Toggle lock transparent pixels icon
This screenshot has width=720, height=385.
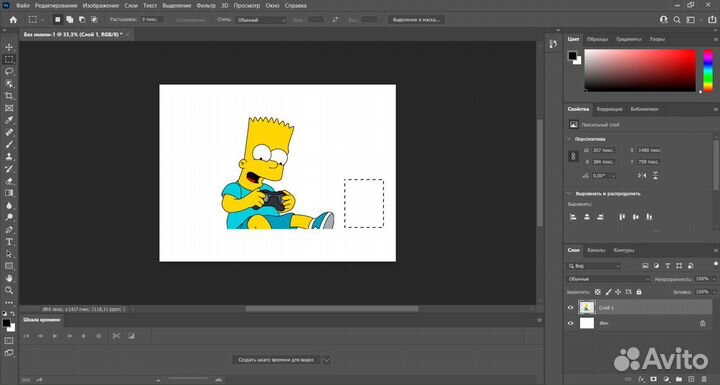597,292
